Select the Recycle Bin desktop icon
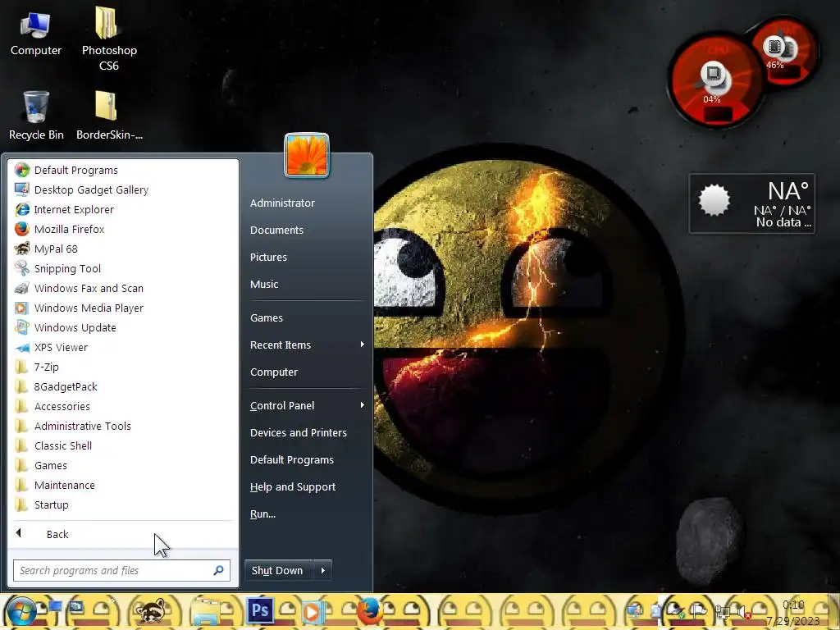Viewport: 840px width, 630px height. pos(36,115)
